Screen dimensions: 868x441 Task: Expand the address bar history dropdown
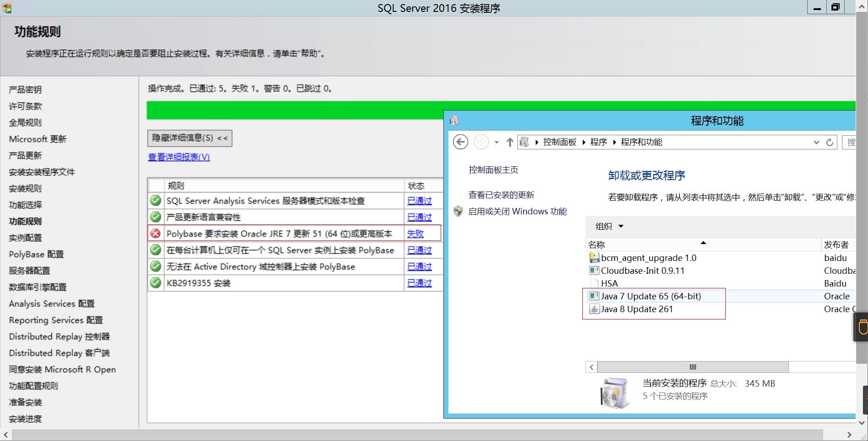816,142
